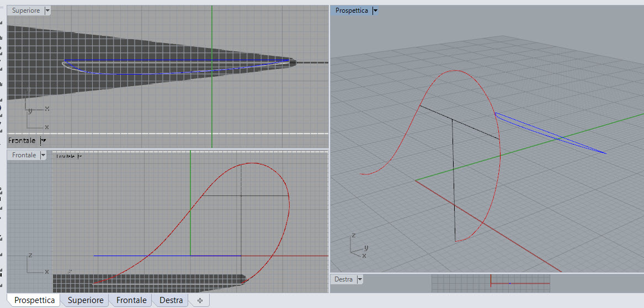Switch to the Prospettica tab at bottom
The image size is (644, 308).
pyautogui.click(x=34, y=300)
